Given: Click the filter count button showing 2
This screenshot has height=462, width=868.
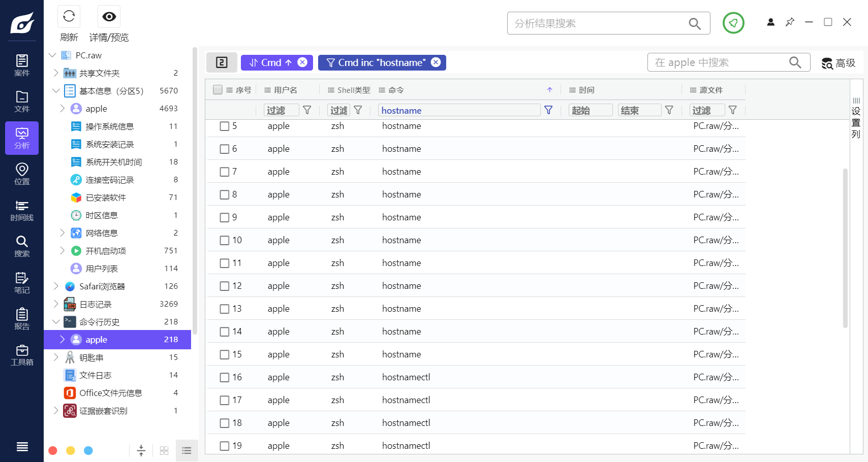Looking at the screenshot, I should [x=222, y=62].
